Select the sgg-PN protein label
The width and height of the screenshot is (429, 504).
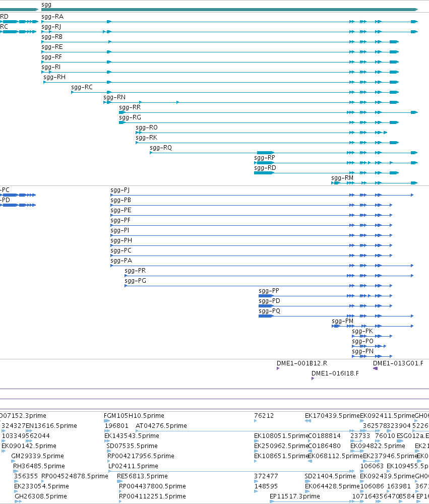point(362,351)
